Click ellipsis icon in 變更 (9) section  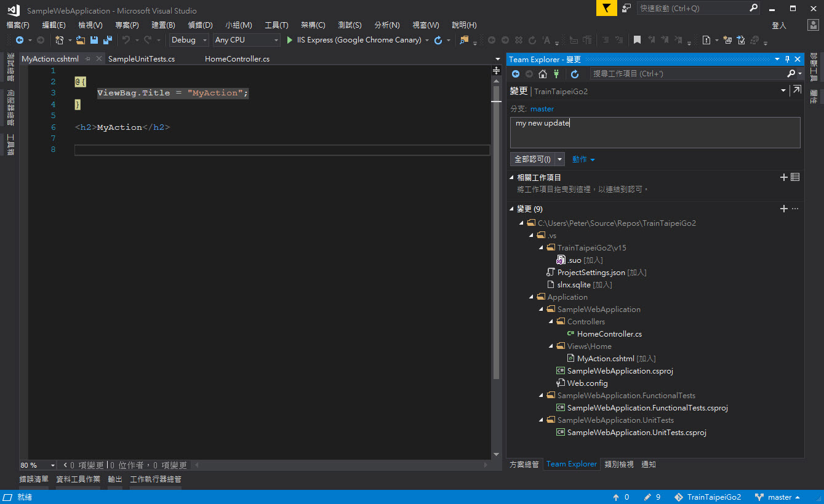point(795,209)
